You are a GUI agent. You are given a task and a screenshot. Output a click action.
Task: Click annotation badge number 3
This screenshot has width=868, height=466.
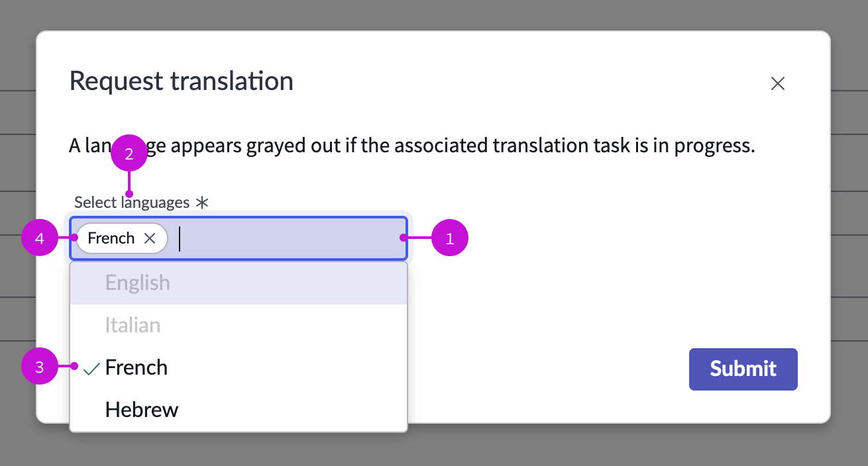point(40,366)
